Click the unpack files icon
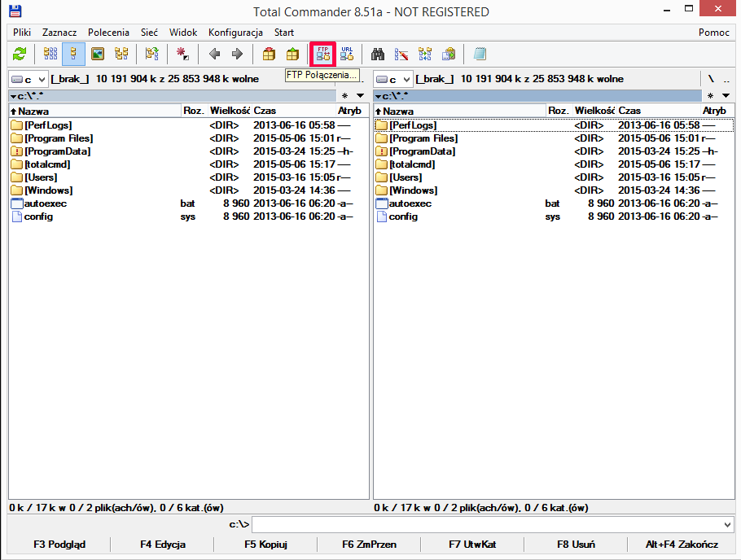The height and width of the screenshot is (560, 741). click(x=292, y=54)
